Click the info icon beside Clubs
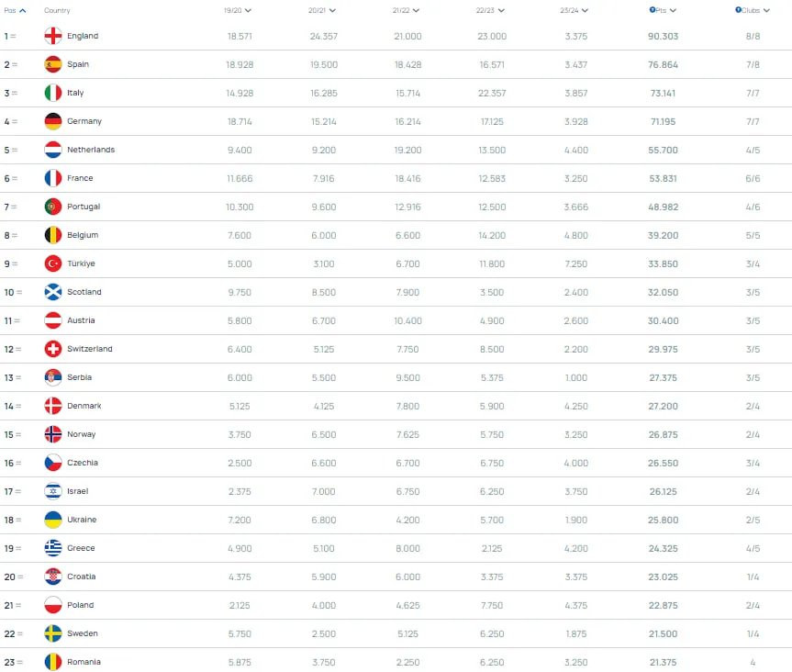792x672 pixels. tap(738, 10)
